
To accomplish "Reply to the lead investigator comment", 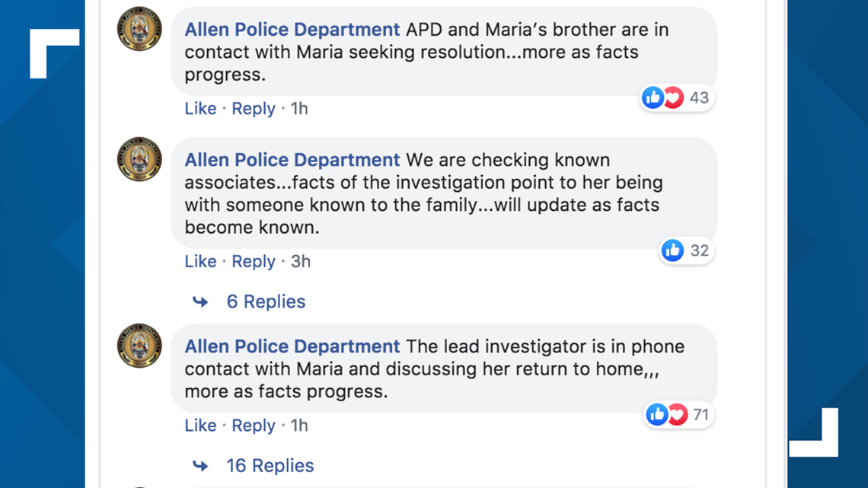I will (254, 426).
